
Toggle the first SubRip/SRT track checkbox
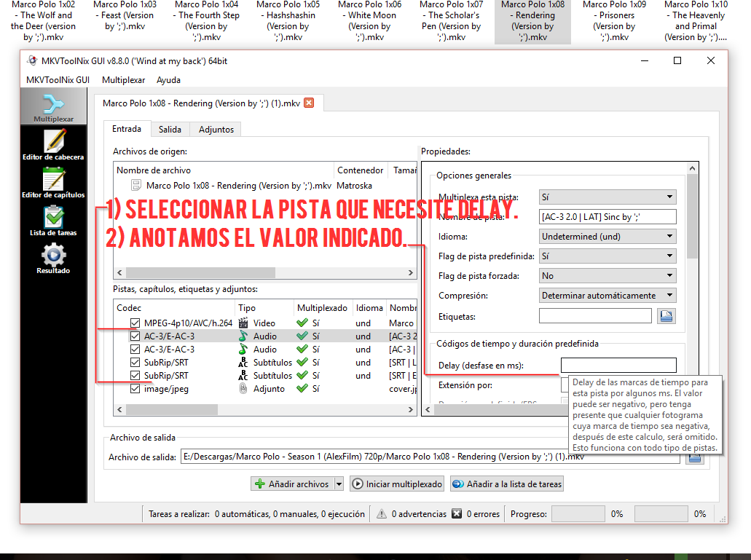click(135, 363)
